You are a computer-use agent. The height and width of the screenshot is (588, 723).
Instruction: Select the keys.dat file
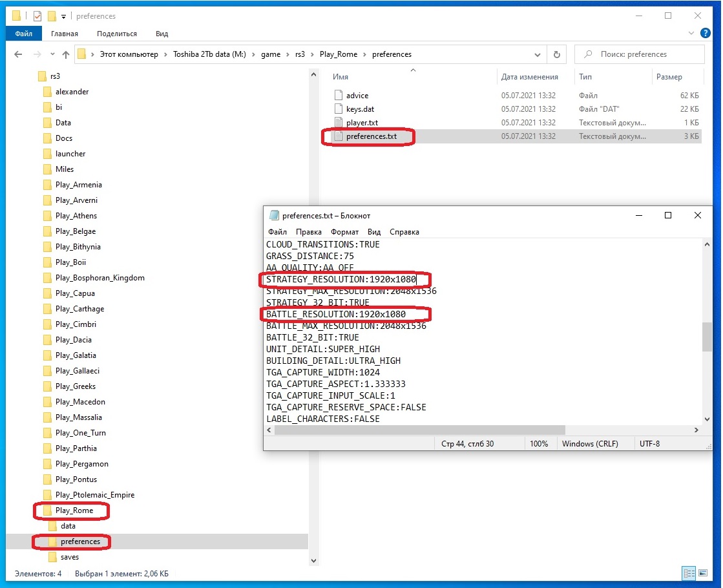360,109
